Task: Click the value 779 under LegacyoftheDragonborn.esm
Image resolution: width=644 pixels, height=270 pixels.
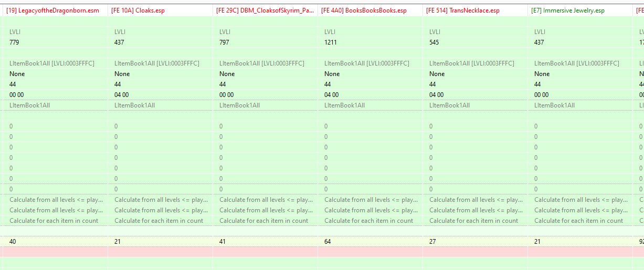Action: (14, 42)
